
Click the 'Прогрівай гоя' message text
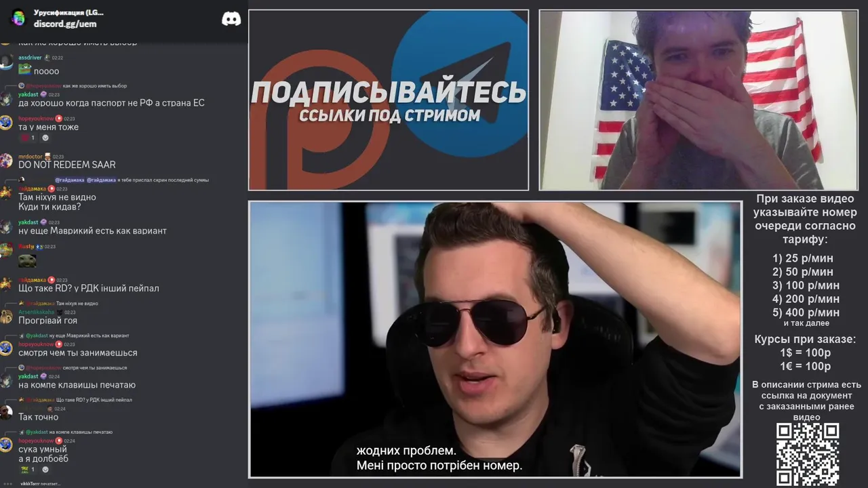tap(47, 321)
